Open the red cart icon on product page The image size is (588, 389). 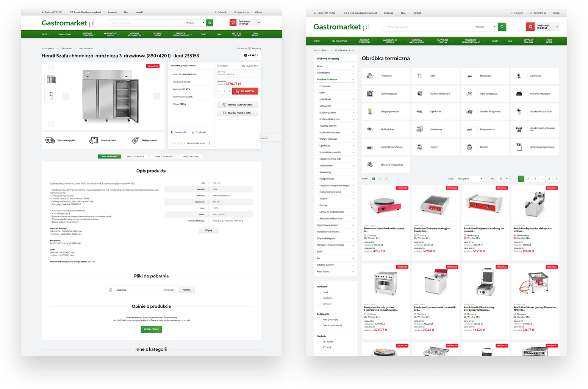(233, 23)
